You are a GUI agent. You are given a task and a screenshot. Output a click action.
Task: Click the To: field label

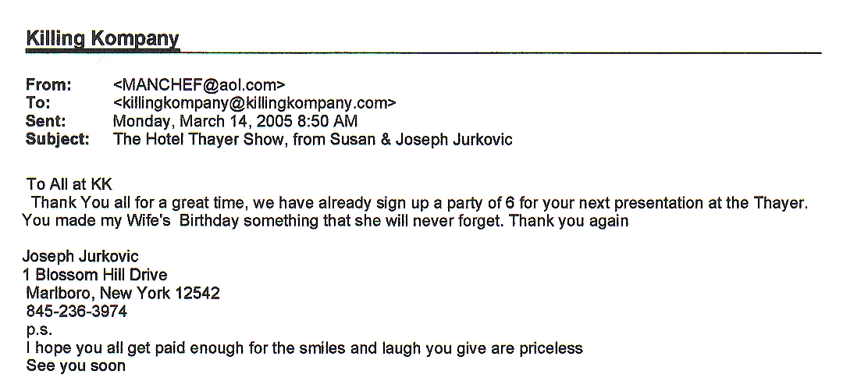[38, 103]
